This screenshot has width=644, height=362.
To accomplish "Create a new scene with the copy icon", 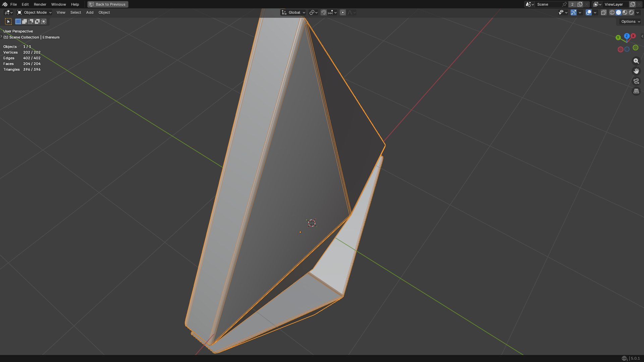I will click(580, 4).
